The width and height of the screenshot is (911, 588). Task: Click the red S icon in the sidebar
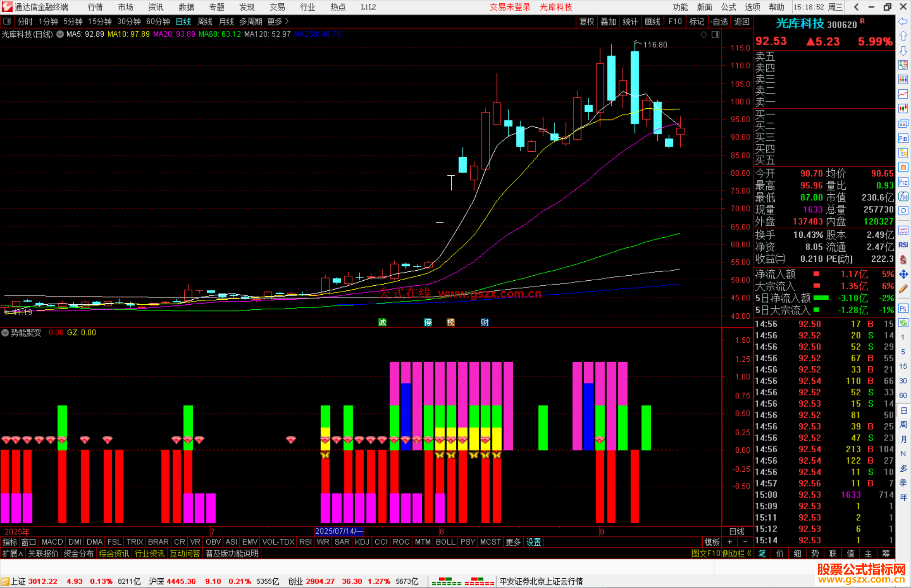tap(903, 260)
